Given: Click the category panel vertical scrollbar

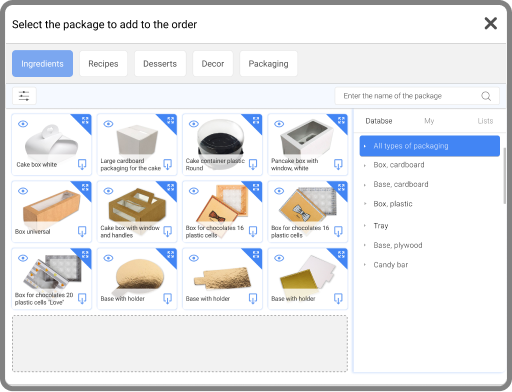Looking at the screenshot, I should pyautogui.click(x=504, y=176).
